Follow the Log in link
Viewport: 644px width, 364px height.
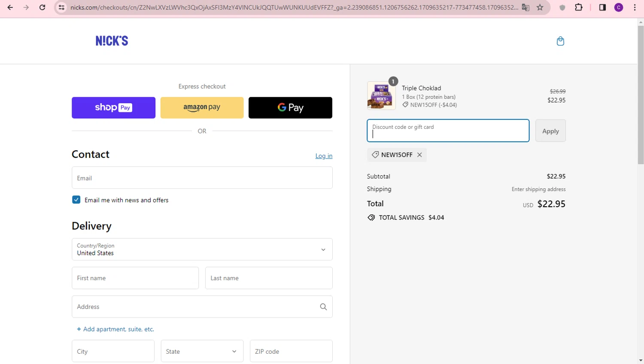[324, 156]
